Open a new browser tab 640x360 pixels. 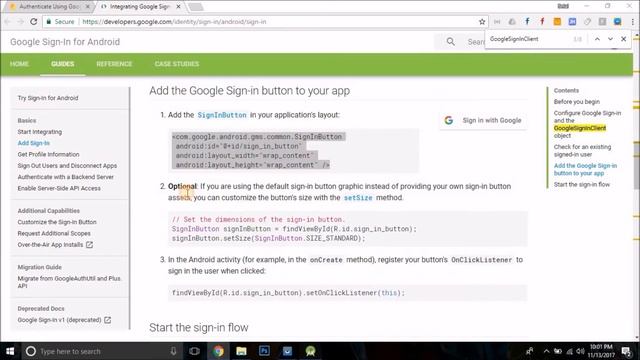[196, 7]
